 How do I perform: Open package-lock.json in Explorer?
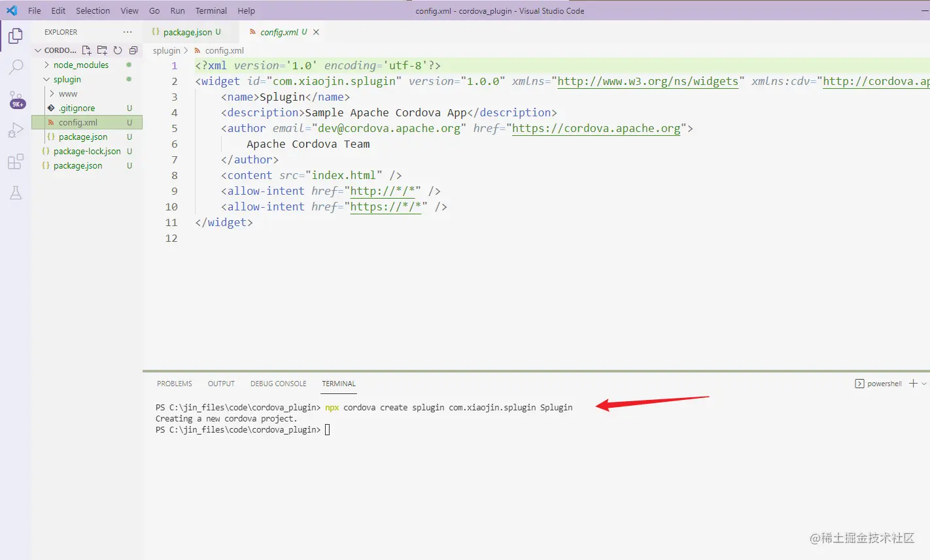(87, 151)
